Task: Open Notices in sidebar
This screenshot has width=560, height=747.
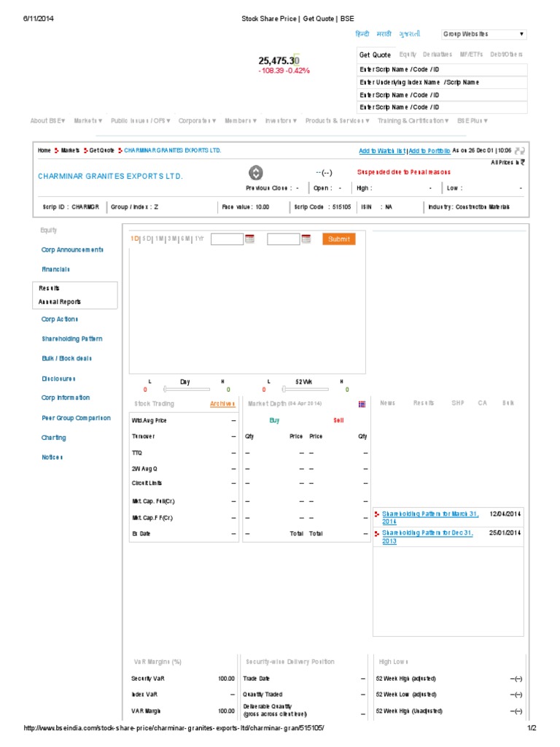Action: point(52,457)
